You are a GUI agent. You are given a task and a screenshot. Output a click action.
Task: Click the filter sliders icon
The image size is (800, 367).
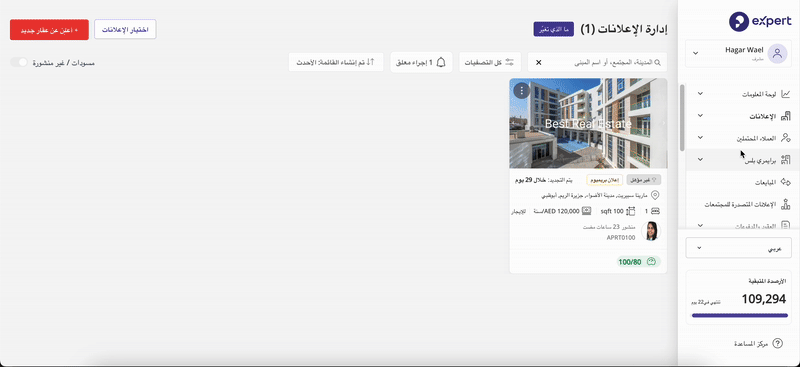(510, 62)
